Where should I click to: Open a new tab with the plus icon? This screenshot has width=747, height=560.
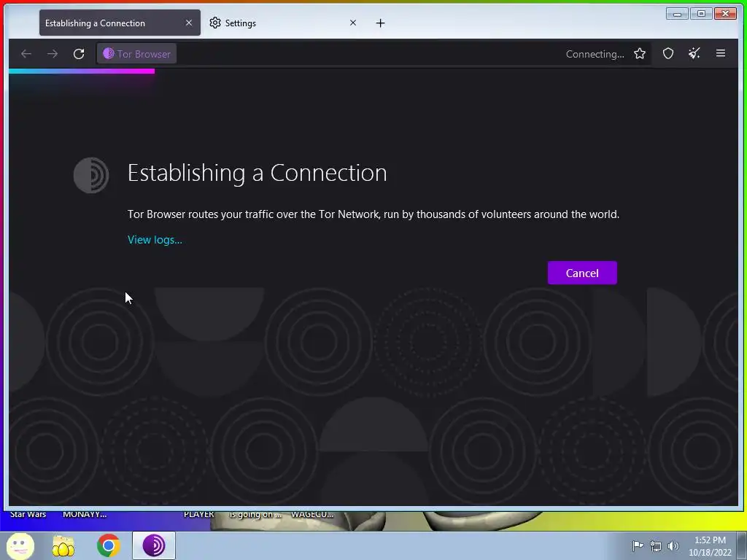tap(380, 23)
